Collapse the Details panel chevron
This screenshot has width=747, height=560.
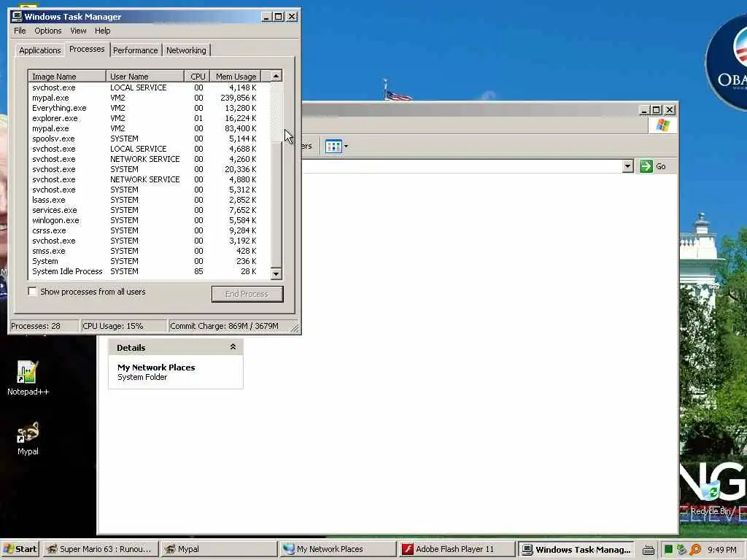pyautogui.click(x=233, y=346)
